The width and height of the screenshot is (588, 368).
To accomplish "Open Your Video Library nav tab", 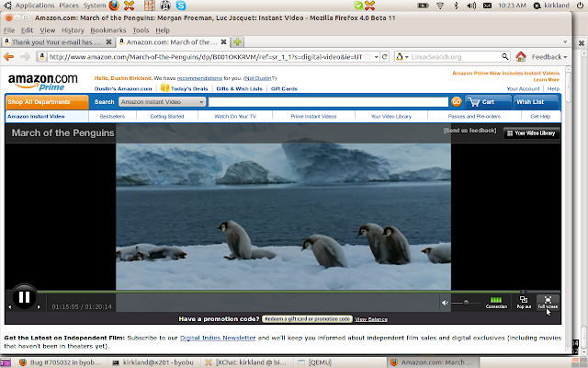I will pyautogui.click(x=391, y=117).
